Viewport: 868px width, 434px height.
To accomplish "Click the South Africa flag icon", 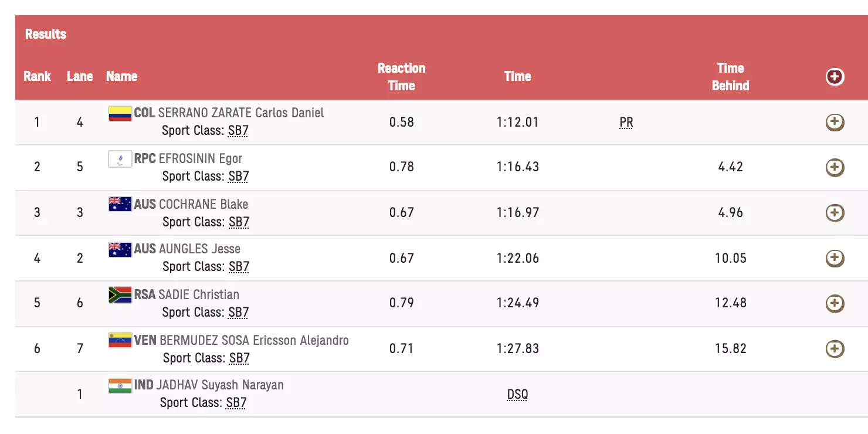I will click(120, 294).
